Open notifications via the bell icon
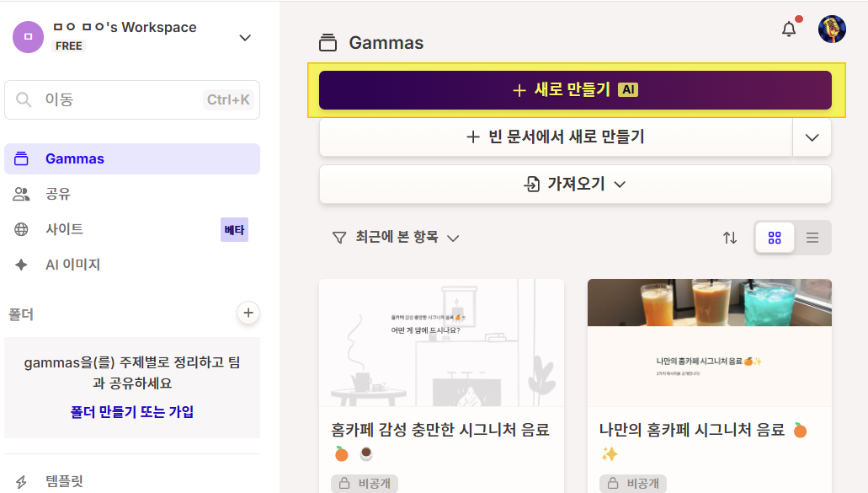Screen dimensions: 868x493 click(789, 28)
